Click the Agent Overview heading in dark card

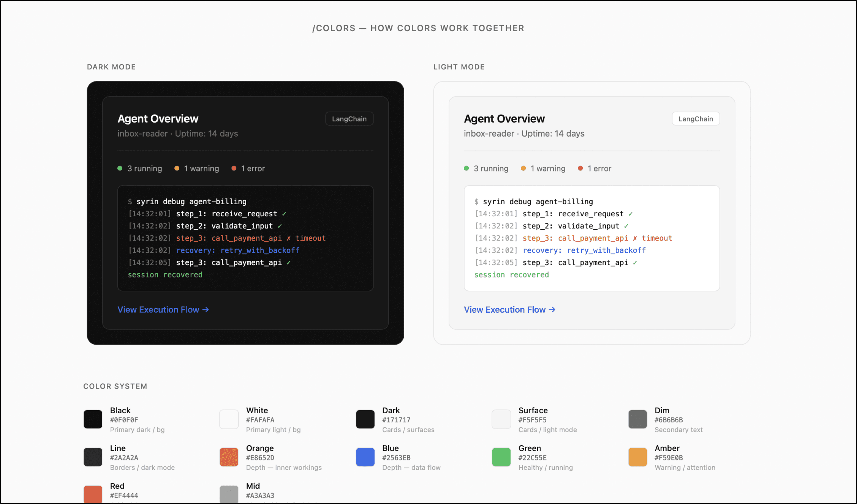(158, 119)
